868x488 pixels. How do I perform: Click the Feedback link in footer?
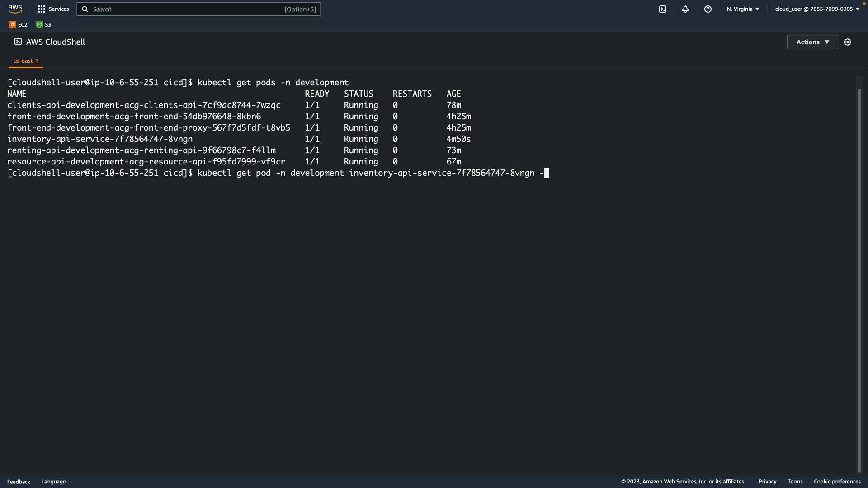pos(19,482)
